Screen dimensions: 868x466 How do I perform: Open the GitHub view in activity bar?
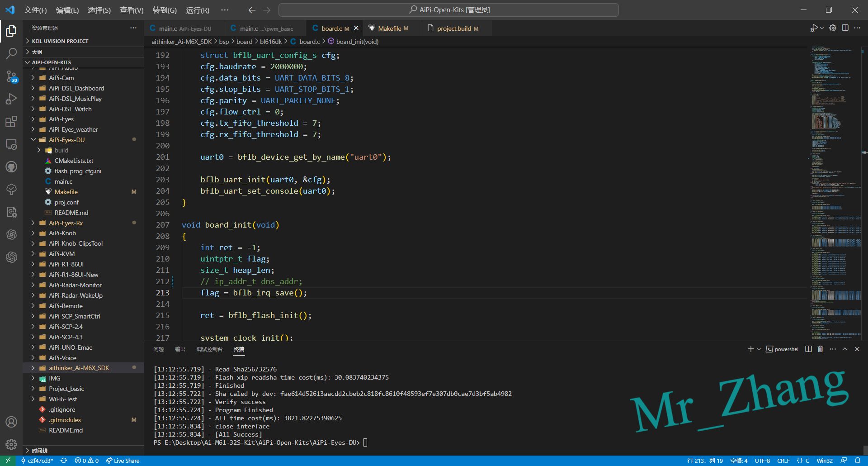(x=11, y=167)
